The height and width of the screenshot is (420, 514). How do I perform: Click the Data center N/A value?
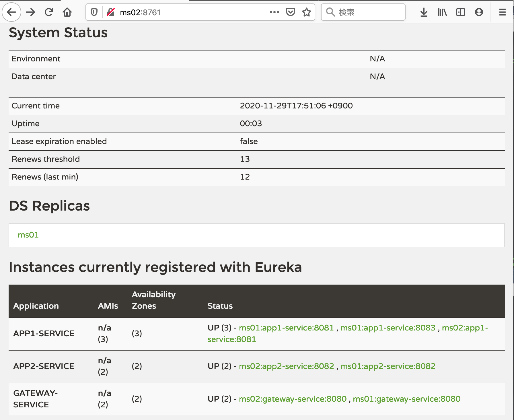(377, 76)
